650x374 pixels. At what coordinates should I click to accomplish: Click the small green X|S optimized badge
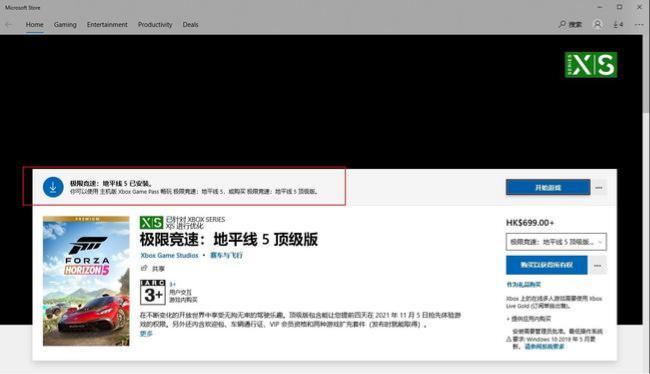pos(151,223)
